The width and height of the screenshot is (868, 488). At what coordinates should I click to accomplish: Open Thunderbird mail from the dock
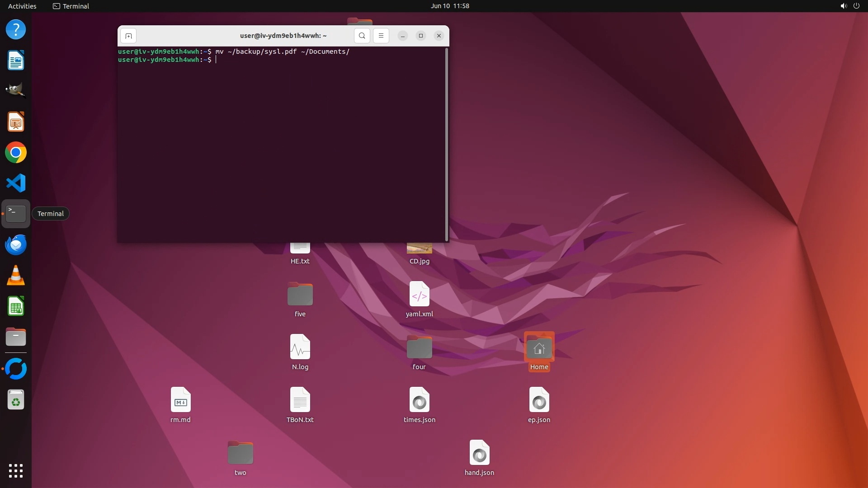pyautogui.click(x=16, y=245)
